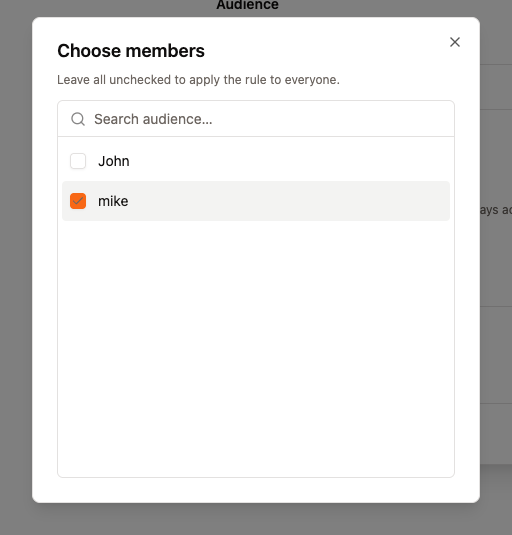Click the white checkmark inside mike's checkbox

pyautogui.click(x=78, y=201)
